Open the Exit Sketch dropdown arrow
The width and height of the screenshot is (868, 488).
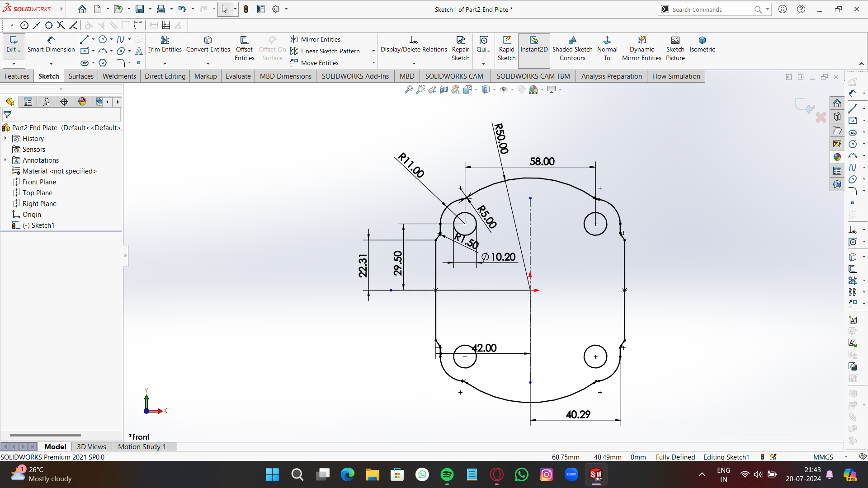(x=14, y=64)
